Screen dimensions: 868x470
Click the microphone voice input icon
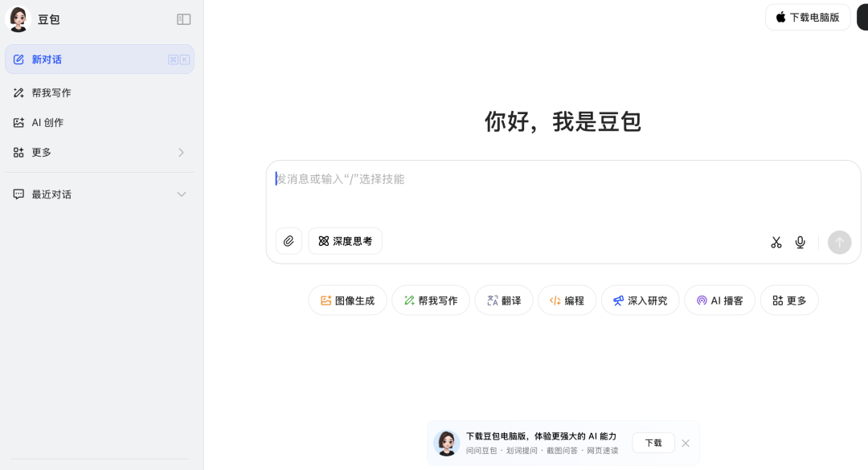(x=800, y=242)
